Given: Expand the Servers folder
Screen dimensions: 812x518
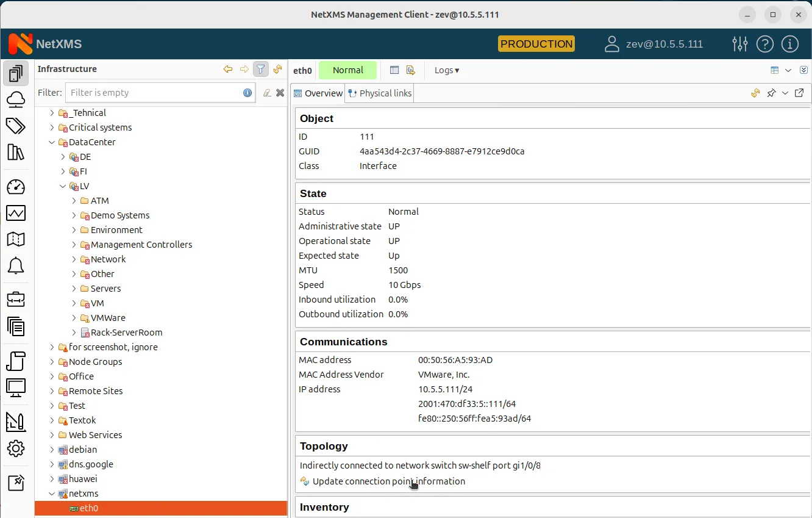Looking at the screenshot, I should [73, 288].
